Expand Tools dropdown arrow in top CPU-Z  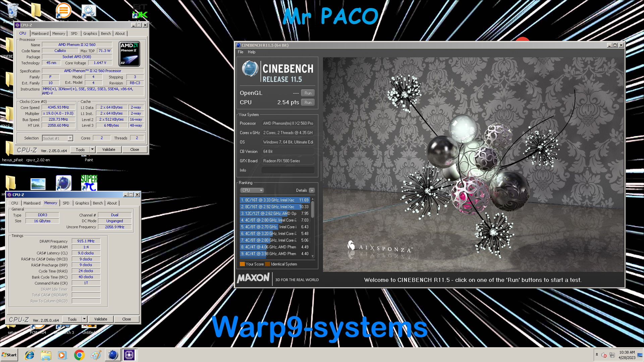tap(92, 149)
